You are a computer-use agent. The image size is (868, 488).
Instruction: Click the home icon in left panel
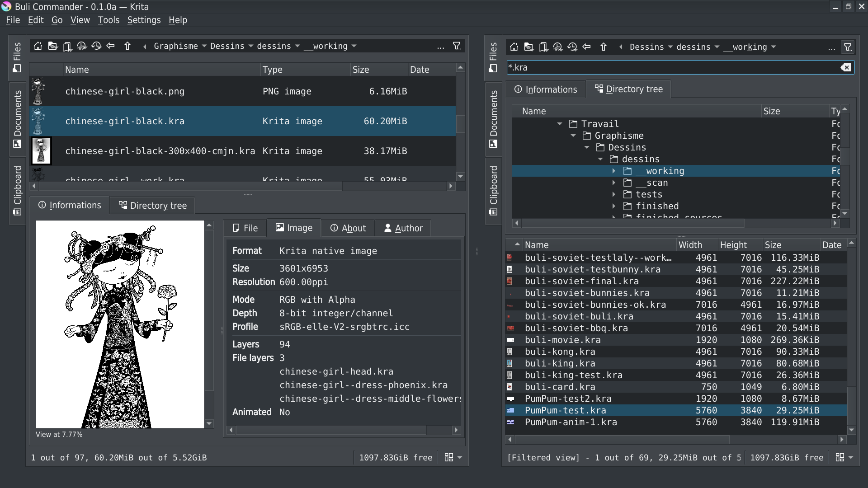click(x=38, y=46)
